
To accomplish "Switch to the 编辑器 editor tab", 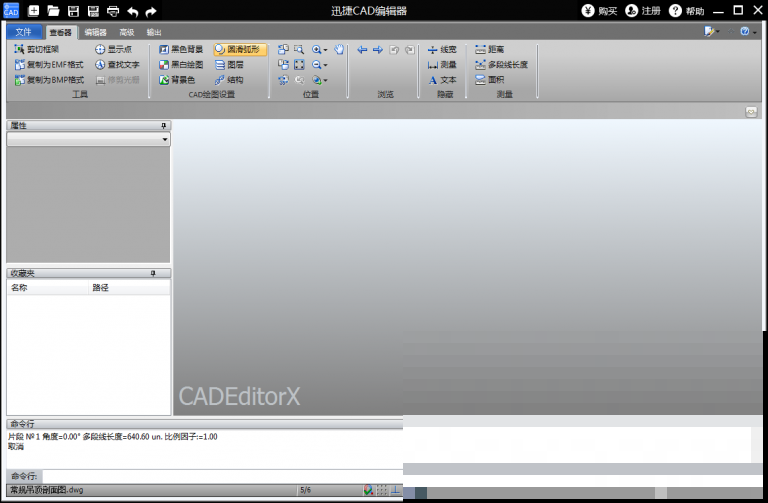I will pos(96,32).
